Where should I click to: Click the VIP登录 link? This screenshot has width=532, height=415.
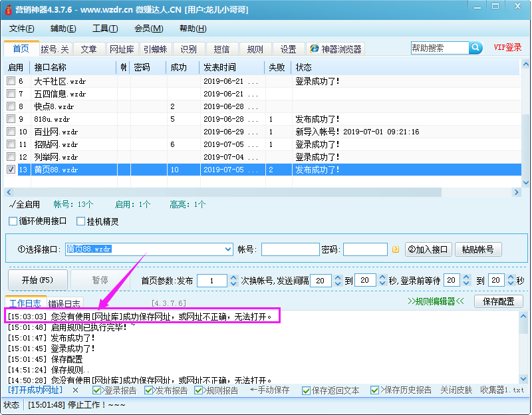507,47
